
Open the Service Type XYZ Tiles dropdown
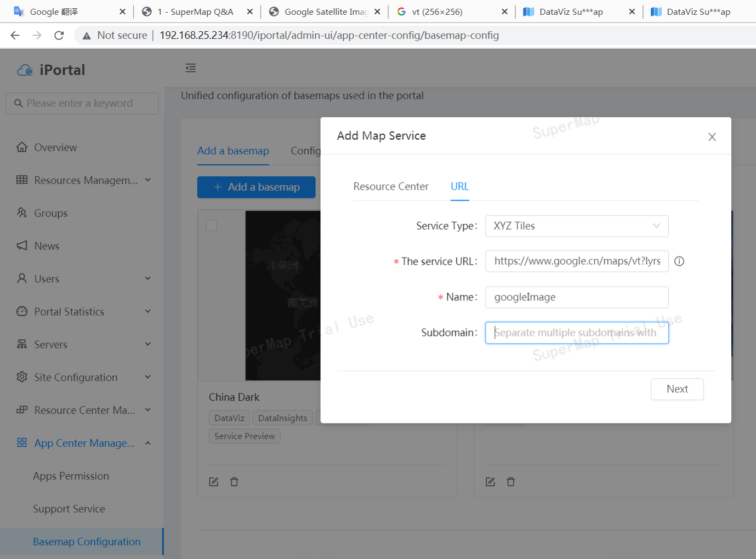click(577, 226)
